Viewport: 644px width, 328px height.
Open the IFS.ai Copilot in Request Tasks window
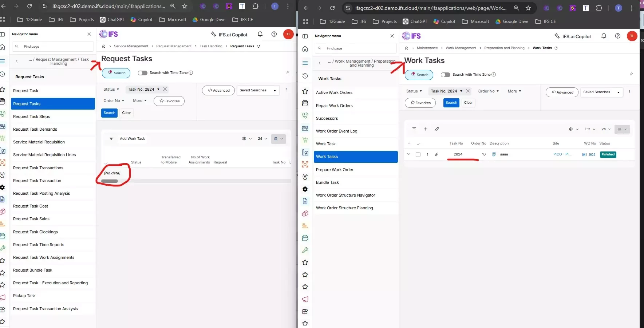pyautogui.click(x=229, y=35)
